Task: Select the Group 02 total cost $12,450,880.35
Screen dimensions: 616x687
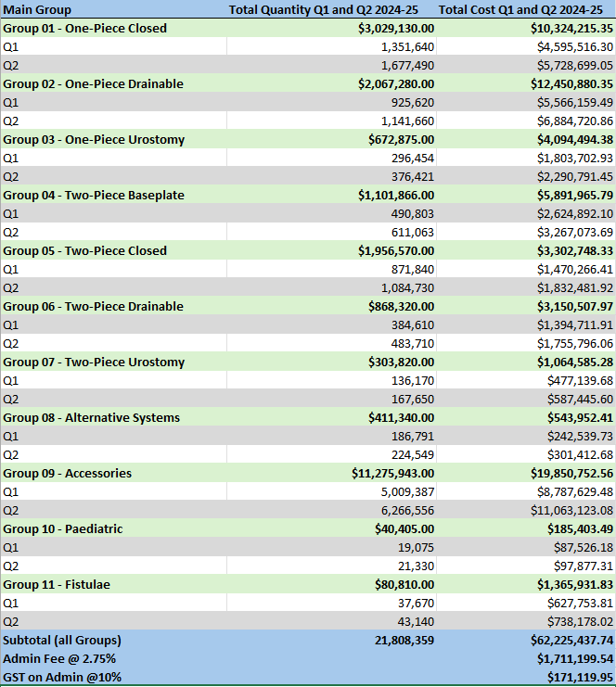Action: pos(571,83)
